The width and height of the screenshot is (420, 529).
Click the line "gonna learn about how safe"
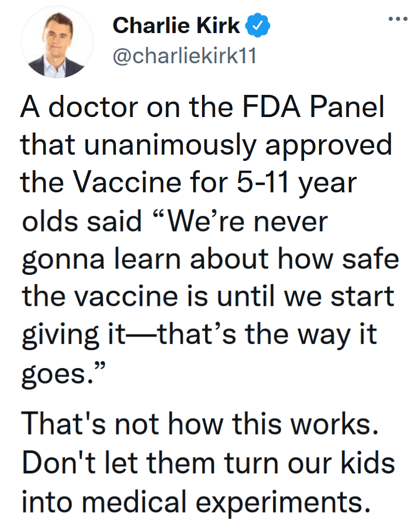point(210,259)
